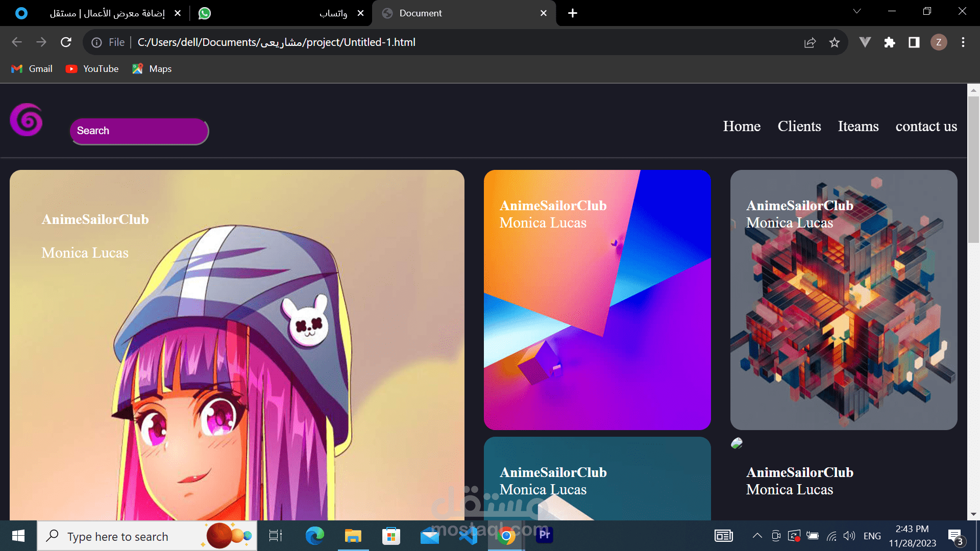Image resolution: width=980 pixels, height=551 pixels.
Task: Switch the ENG input language
Action: pyautogui.click(x=872, y=536)
